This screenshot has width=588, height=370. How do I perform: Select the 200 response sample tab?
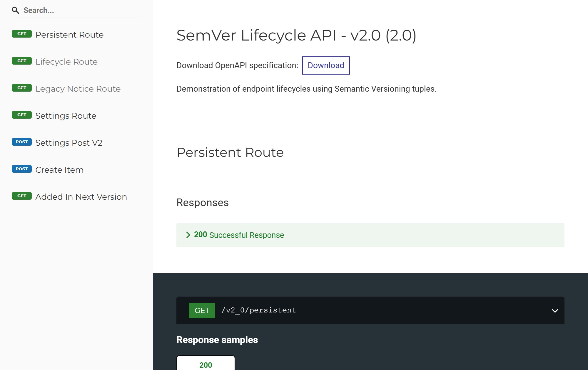click(206, 363)
